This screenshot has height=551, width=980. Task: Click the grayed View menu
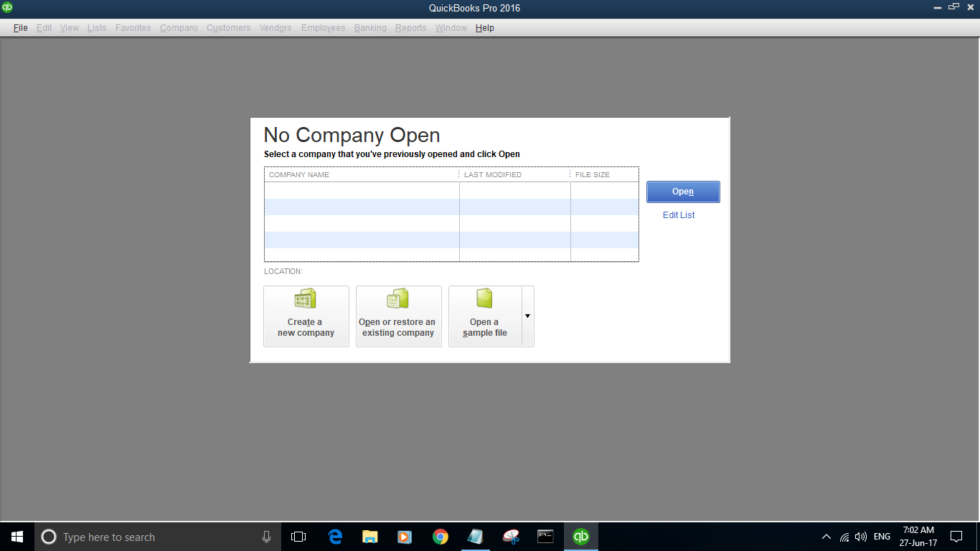[70, 28]
